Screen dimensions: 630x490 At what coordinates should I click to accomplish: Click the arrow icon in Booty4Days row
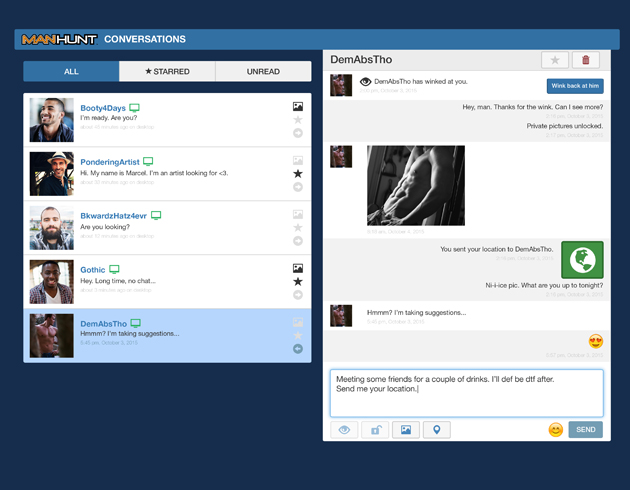[x=298, y=133]
